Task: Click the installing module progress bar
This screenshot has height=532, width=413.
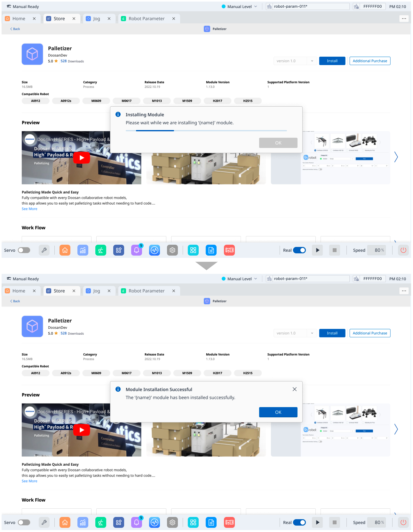Action: [x=206, y=131]
